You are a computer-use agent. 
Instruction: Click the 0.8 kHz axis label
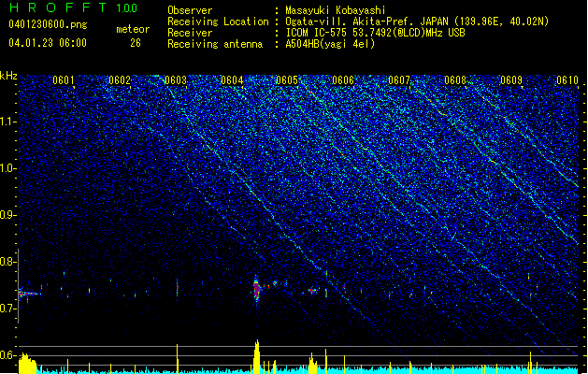8,262
